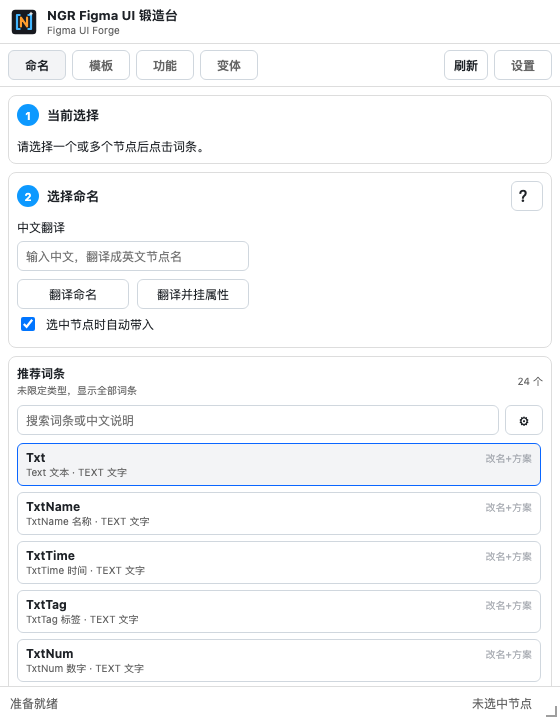Click the 翻译并挂属性 button

click(x=193, y=294)
